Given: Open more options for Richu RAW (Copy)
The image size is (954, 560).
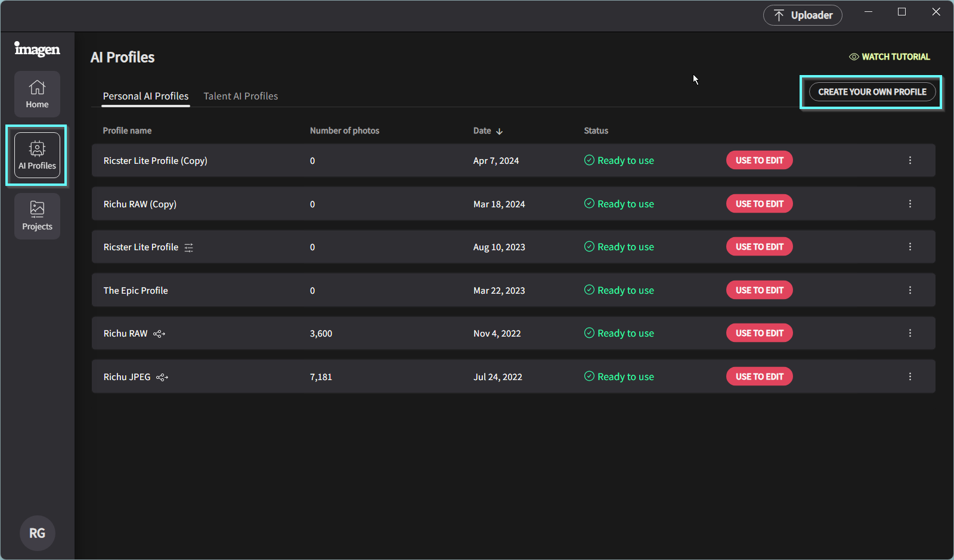Looking at the screenshot, I should [x=910, y=204].
